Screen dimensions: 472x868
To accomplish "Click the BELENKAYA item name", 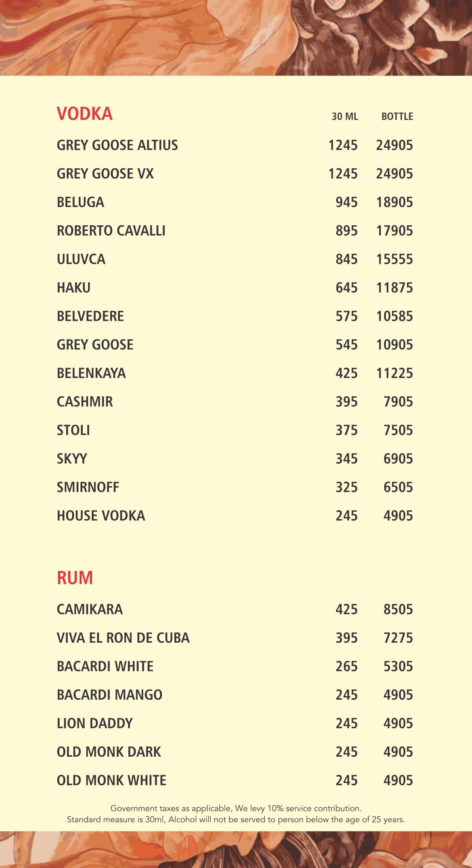I will point(91,373).
